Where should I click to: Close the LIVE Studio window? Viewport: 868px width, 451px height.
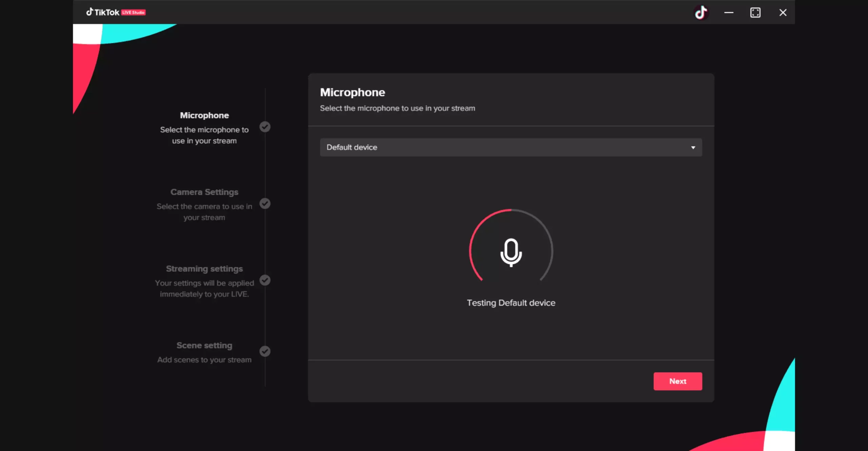(x=783, y=13)
